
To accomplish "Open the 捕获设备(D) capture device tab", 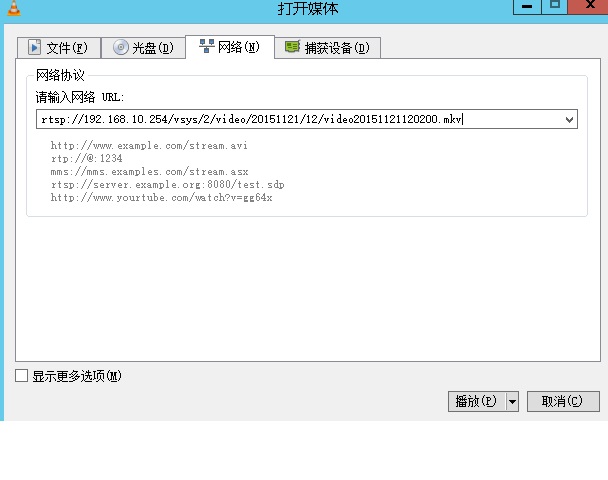I will 328,48.
